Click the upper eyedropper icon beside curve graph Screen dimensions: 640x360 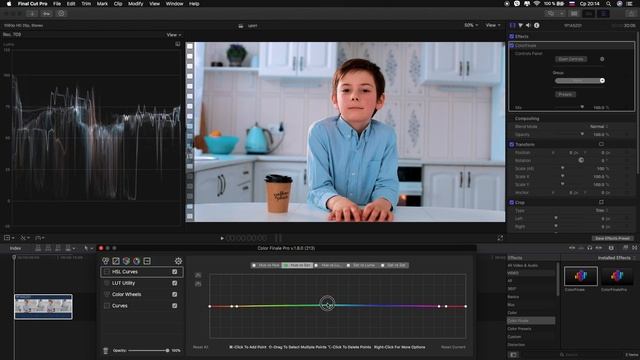coord(198,275)
